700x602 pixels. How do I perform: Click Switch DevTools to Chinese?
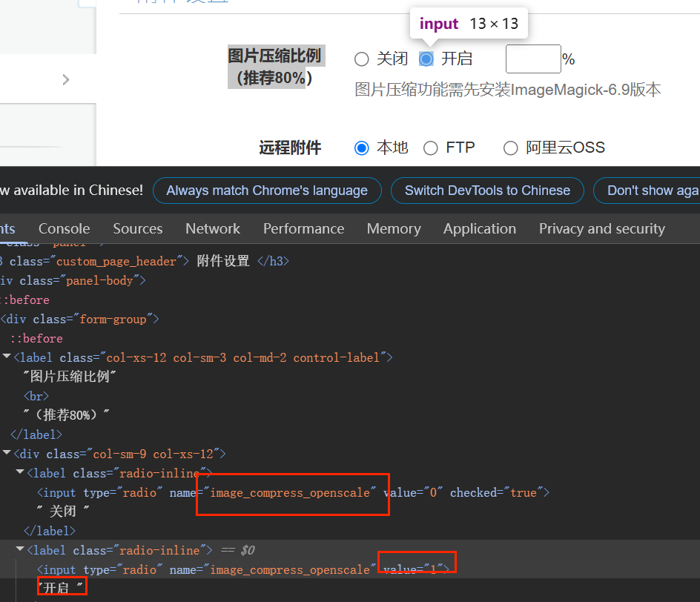pyautogui.click(x=487, y=191)
